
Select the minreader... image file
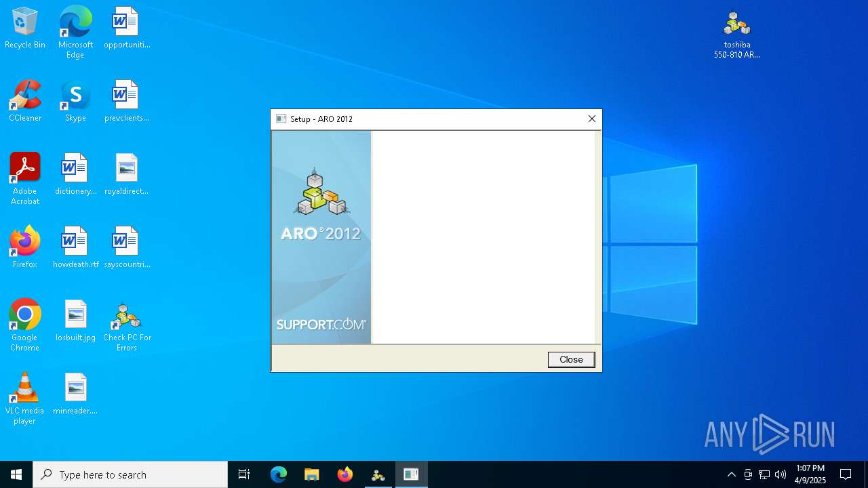click(x=75, y=394)
